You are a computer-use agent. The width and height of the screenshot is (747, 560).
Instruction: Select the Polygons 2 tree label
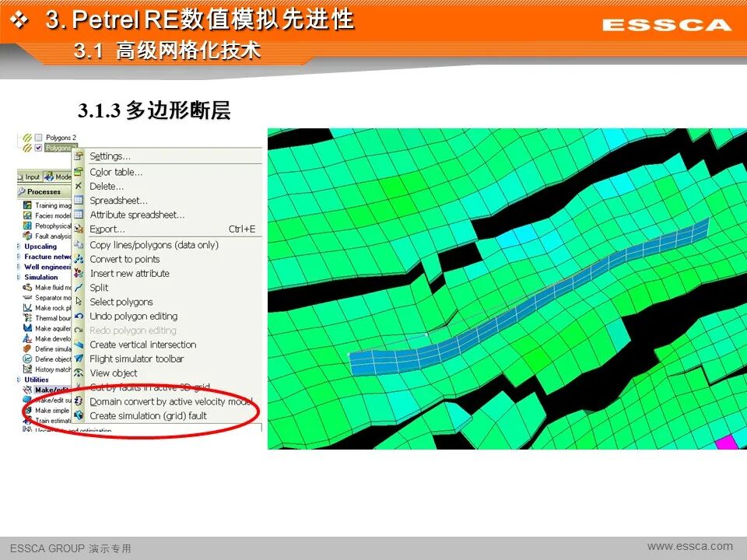pos(61,138)
